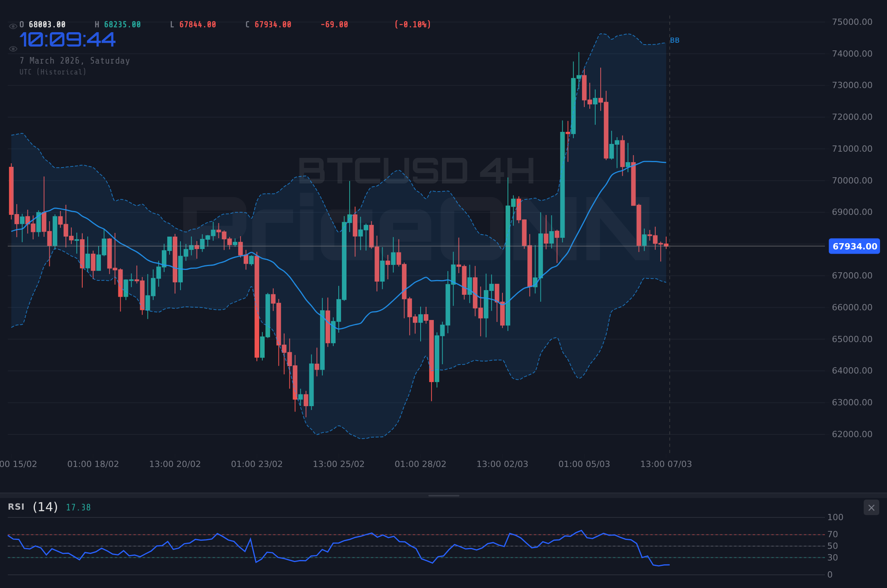Click the 70000.00 price axis label
The image size is (887, 588).
click(852, 180)
